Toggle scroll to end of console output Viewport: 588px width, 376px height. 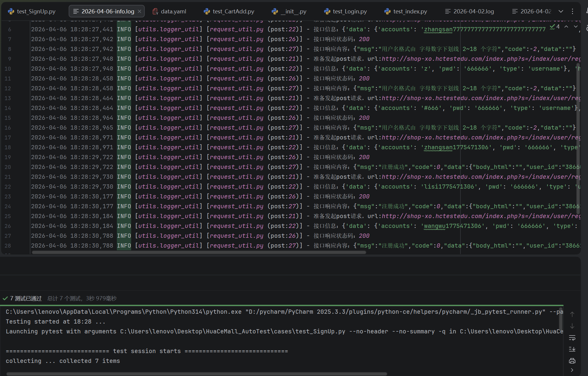tap(572, 349)
